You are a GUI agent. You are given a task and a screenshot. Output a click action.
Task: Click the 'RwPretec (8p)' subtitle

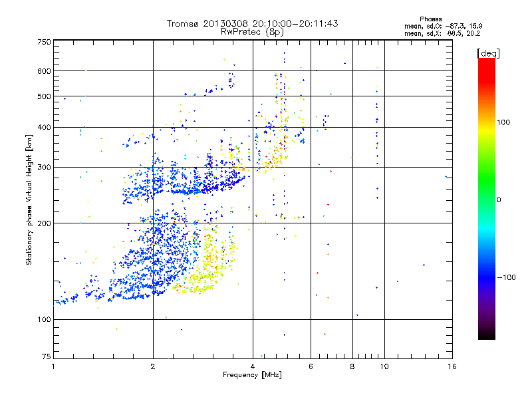pos(252,32)
